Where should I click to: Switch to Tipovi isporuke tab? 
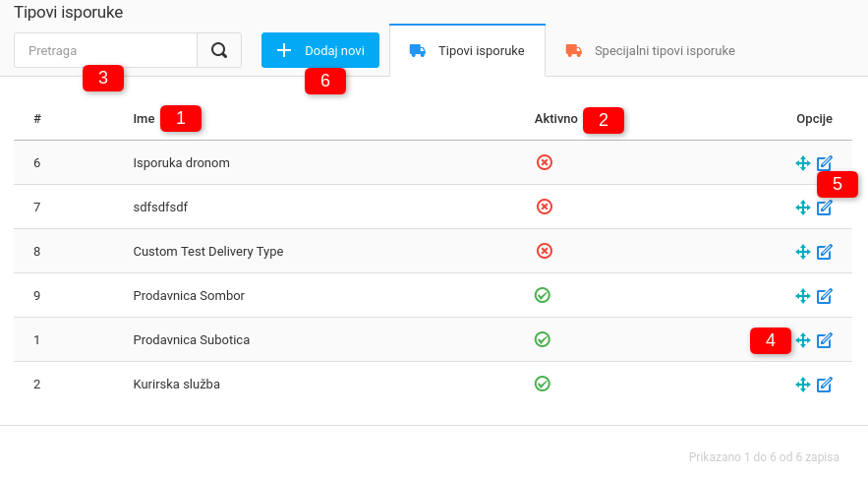[x=468, y=51]
